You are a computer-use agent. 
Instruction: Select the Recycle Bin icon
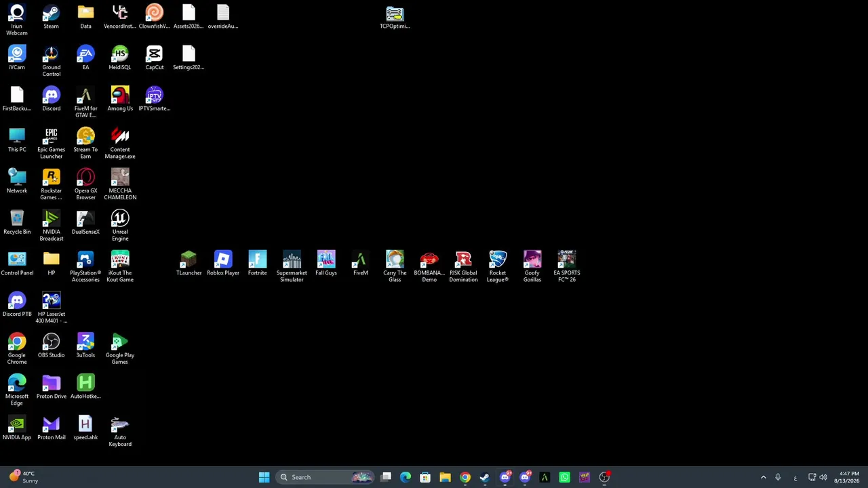(17, 223)
